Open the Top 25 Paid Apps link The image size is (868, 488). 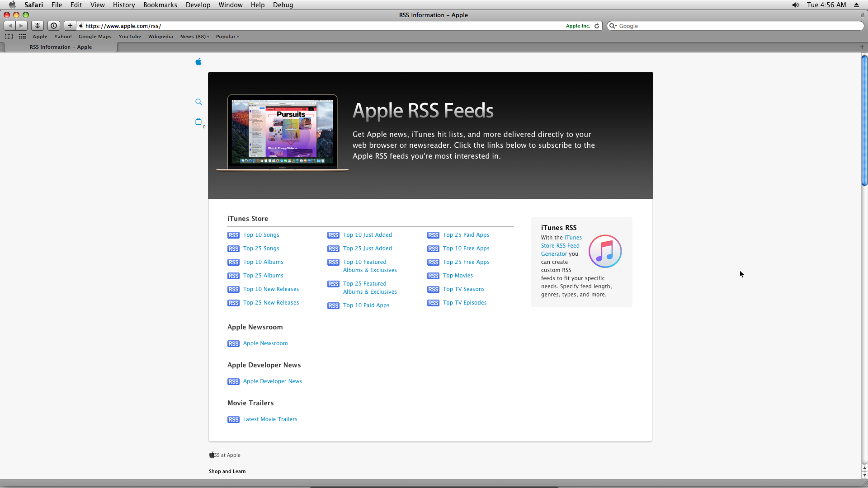point(466,235)
